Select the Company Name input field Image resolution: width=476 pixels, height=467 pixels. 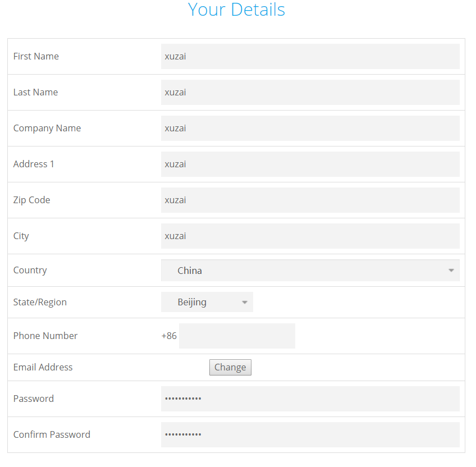(x=310, y=129)
